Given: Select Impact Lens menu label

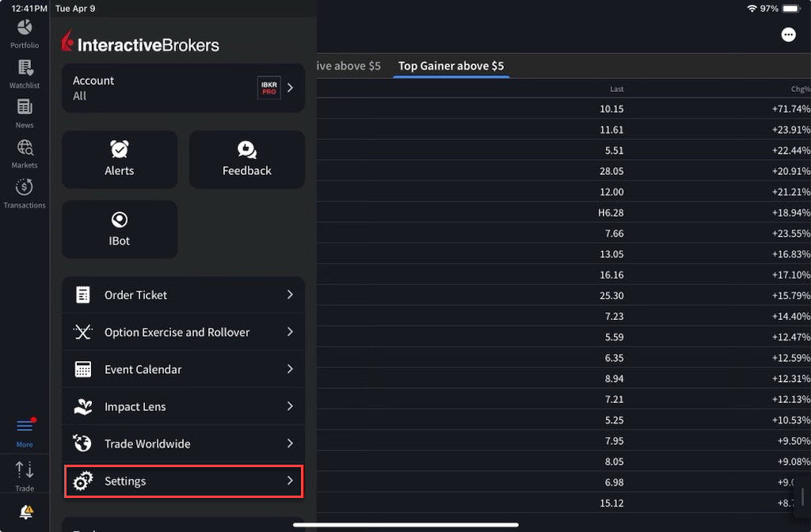Looking at the screenshot, I should coord(135,407).
